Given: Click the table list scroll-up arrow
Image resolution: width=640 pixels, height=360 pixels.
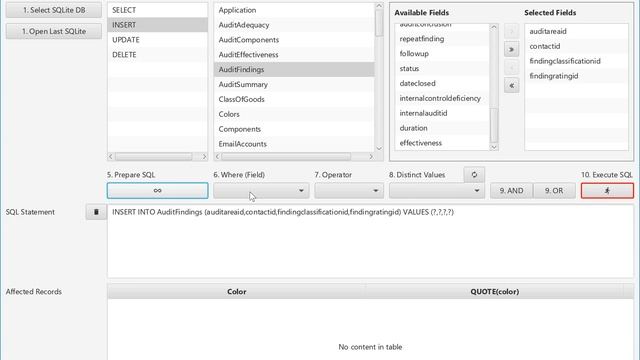Looking at the screenshot, I should point(379,6).
